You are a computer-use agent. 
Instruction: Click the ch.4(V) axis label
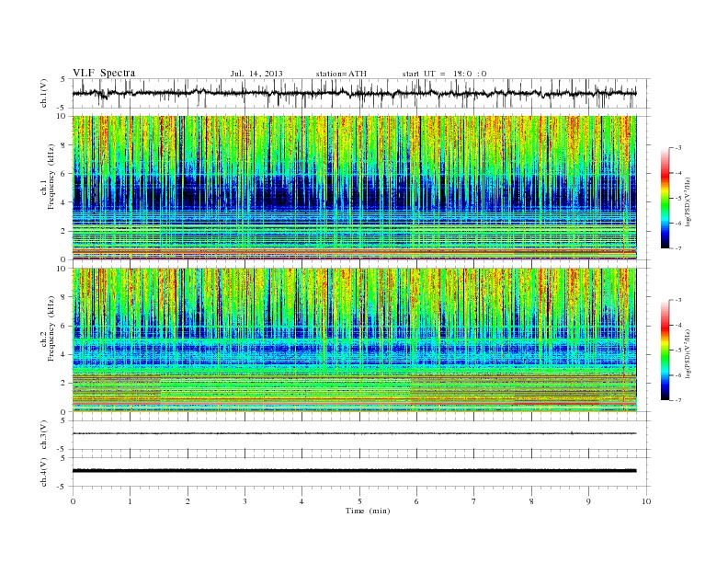pos(44,472)
